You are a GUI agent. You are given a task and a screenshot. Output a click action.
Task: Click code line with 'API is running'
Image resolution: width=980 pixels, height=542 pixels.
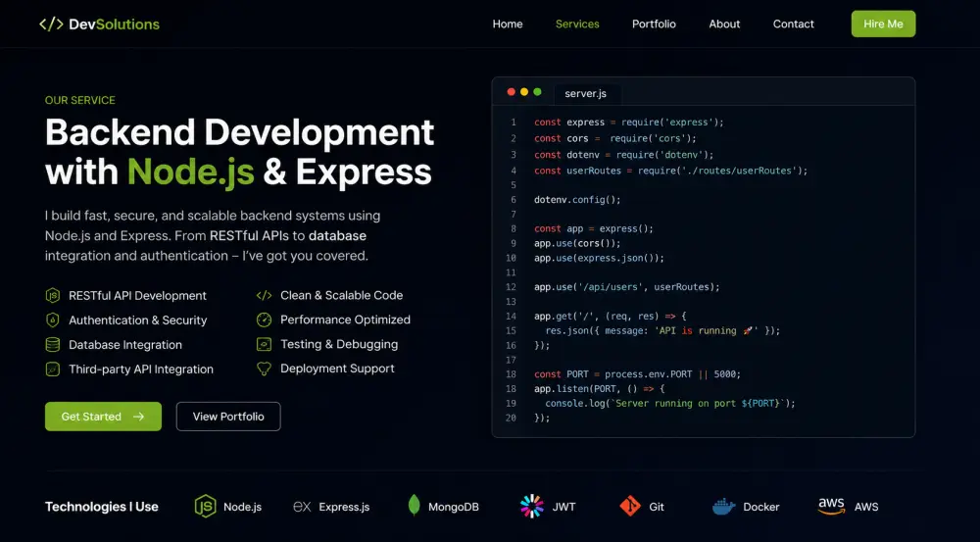pos(662,330)
